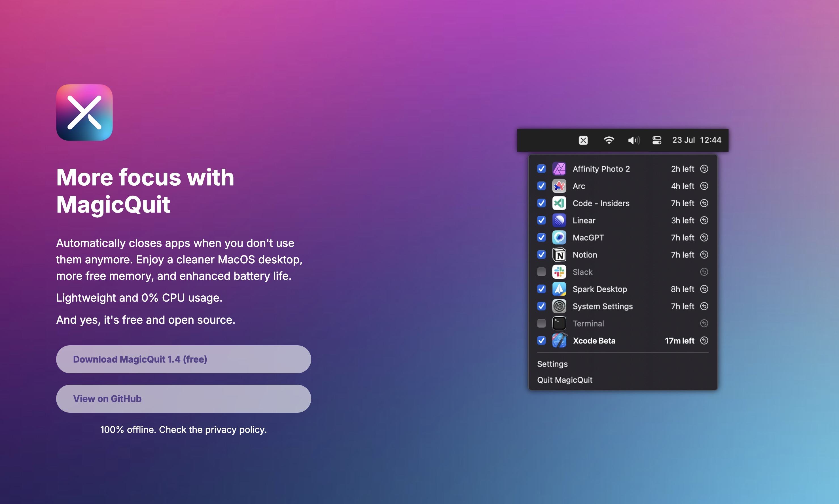The height and width of the screenshot is (504, 839).
Task: Click the MagicQuit menu bar icon
Action: click(583, 140)
